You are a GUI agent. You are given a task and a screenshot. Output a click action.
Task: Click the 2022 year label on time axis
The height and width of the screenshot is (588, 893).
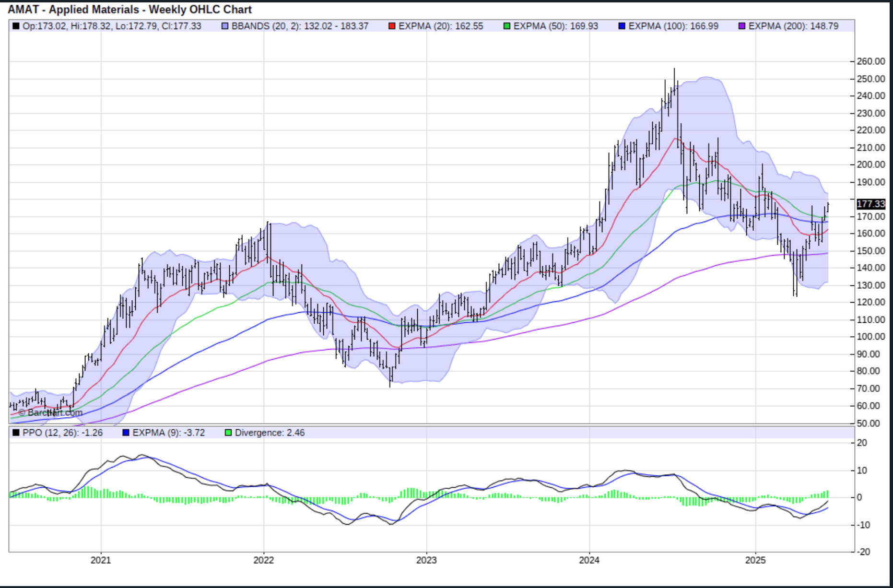(263, 560)
